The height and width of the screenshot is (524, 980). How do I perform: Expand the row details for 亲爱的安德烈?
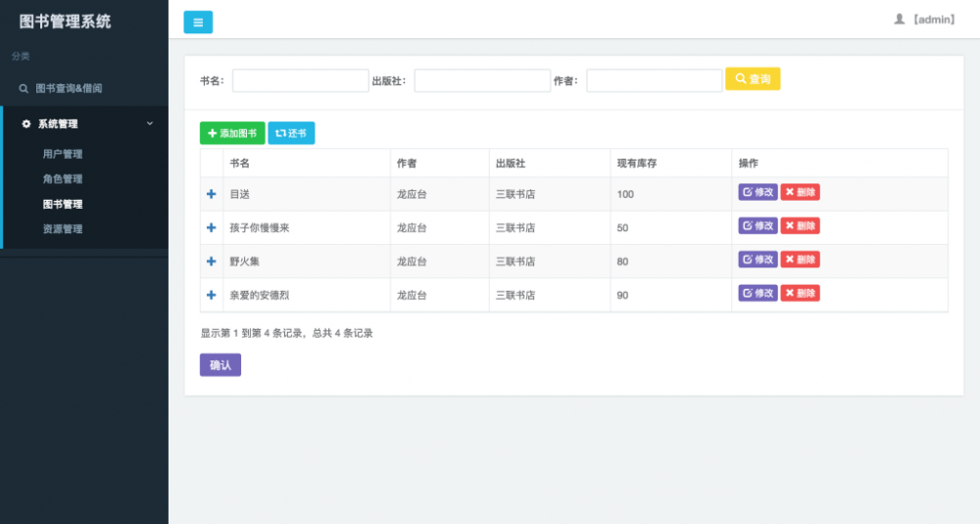[x=212, y=296]
